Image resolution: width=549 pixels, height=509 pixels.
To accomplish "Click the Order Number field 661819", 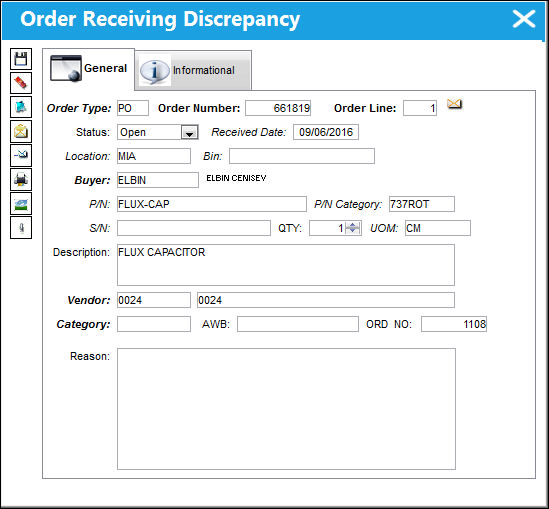I will point(278,108).
